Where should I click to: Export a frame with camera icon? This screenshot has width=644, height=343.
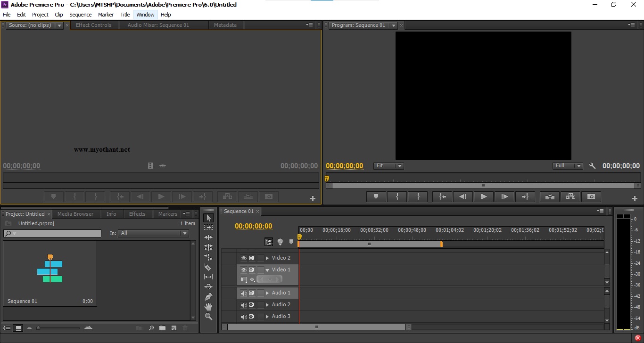pyautogui.click(x=591, y=196)
